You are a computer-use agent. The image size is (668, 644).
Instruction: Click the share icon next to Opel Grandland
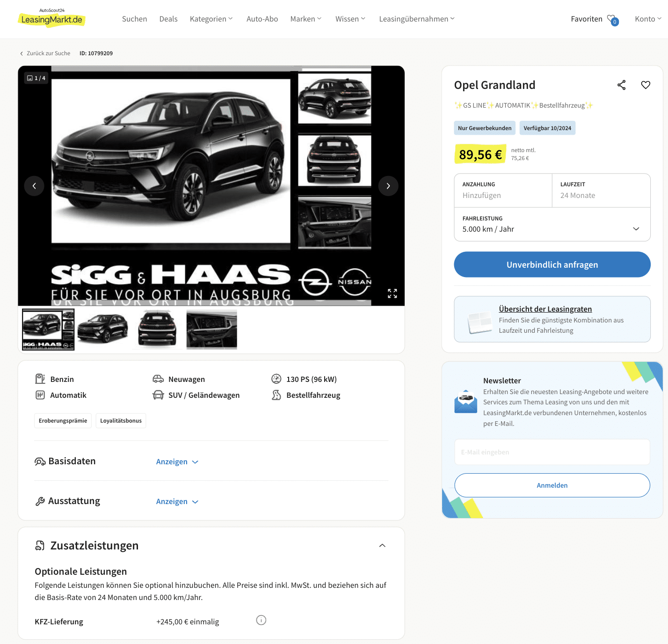click(621, 85)
